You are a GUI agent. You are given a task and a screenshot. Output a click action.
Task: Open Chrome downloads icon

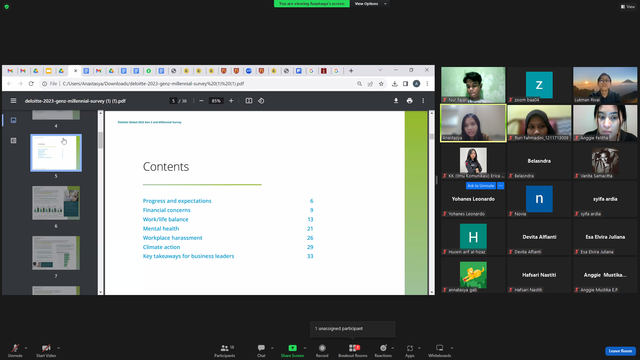coord(394,84)
